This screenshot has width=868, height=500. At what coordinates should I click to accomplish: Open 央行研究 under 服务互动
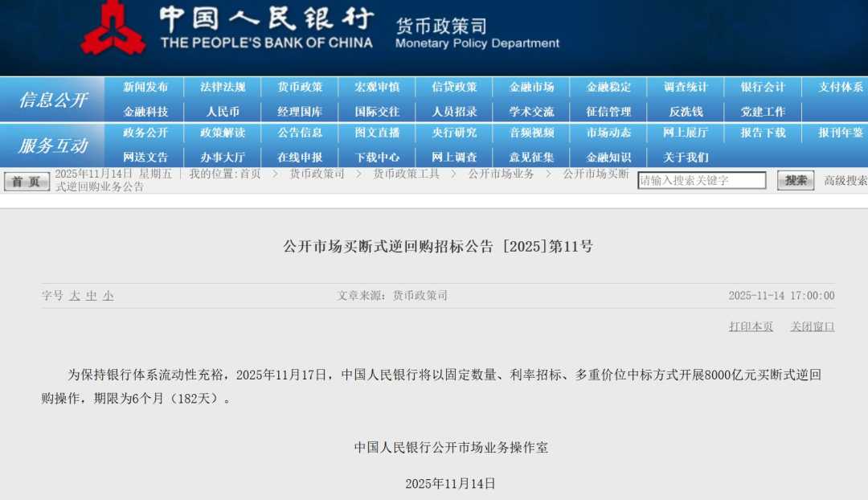click(454, 133)
